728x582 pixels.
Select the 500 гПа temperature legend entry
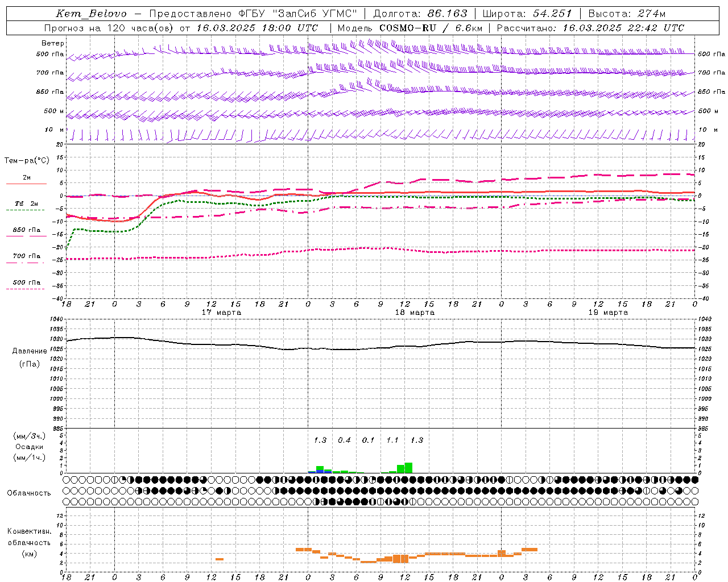coord(27,282)
